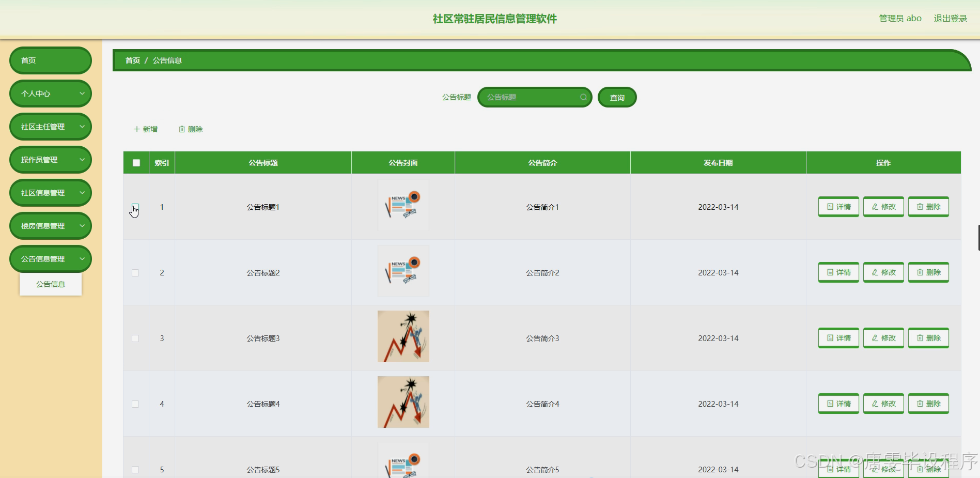Click the search magnifier icon in 公告标题 field
The height and width of the screenshot is (478, 980).
point(583,97)
